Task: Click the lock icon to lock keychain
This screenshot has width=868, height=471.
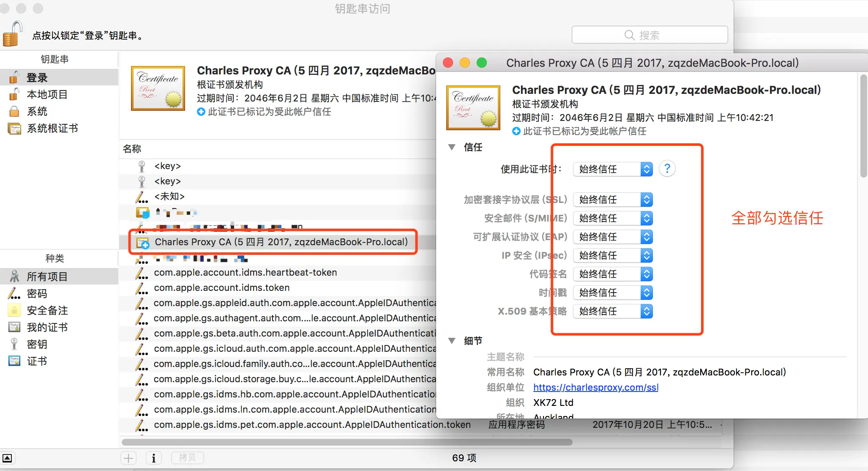Action: coord(13,34)
